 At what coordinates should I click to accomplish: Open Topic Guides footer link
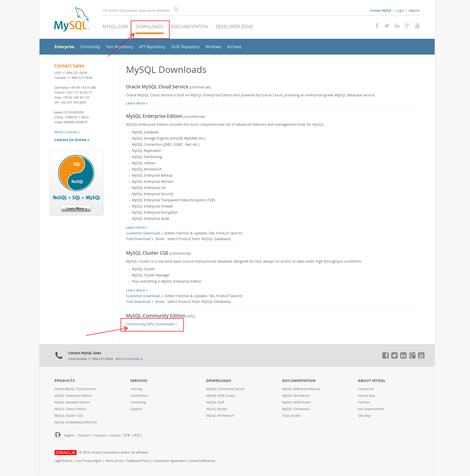(x=291, y=415)
